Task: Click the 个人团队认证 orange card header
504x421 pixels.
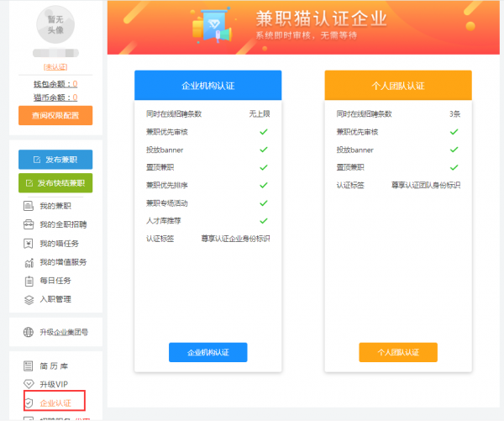Action: (398, 85)
